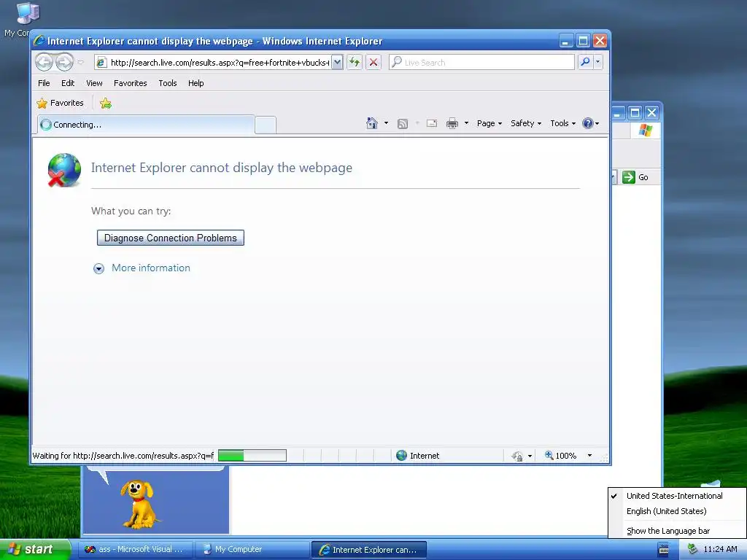Click the page icon in address bar

[101, 63]
